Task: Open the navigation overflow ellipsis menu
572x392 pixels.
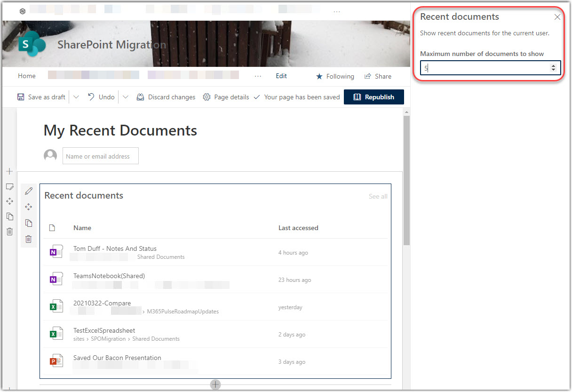Action: tap(257, 76)
